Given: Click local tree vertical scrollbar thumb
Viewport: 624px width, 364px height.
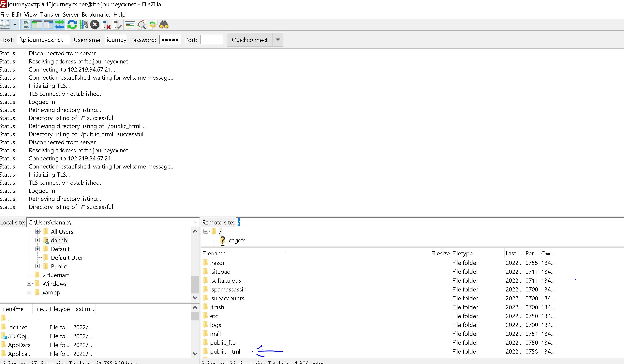Looking at the screenshot, I should coord(195,284).
